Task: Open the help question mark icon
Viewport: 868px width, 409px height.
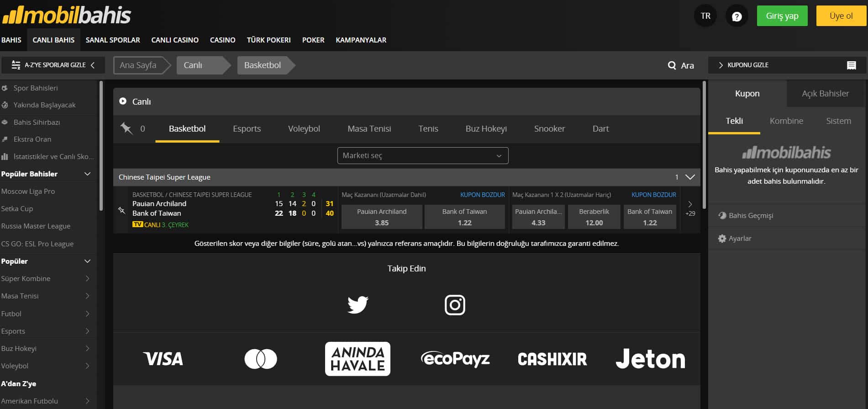Action: point(736,16)
